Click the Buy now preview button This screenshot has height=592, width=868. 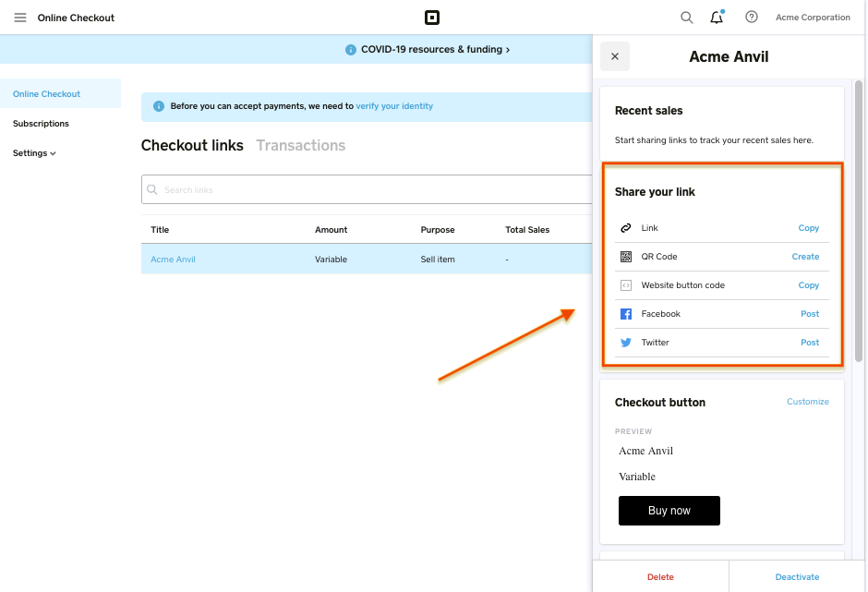(x=669, y=511)
